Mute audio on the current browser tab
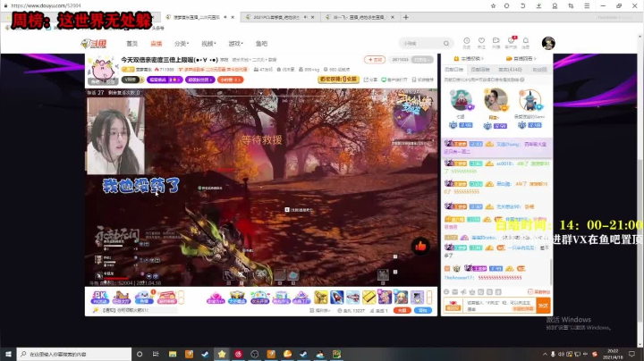Viewport: 644px width, 361px height. point(225,17)
